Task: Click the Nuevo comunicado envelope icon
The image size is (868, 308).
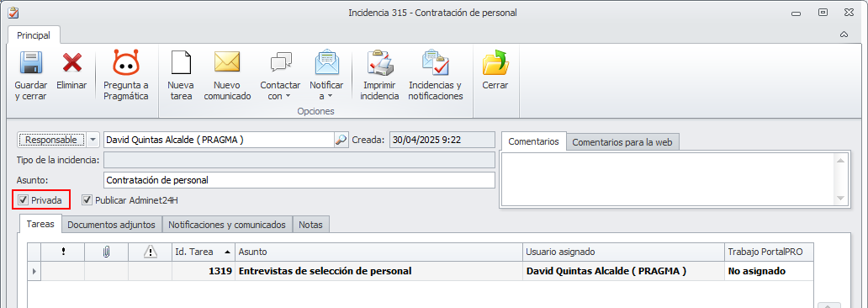Action: point(227,62)
